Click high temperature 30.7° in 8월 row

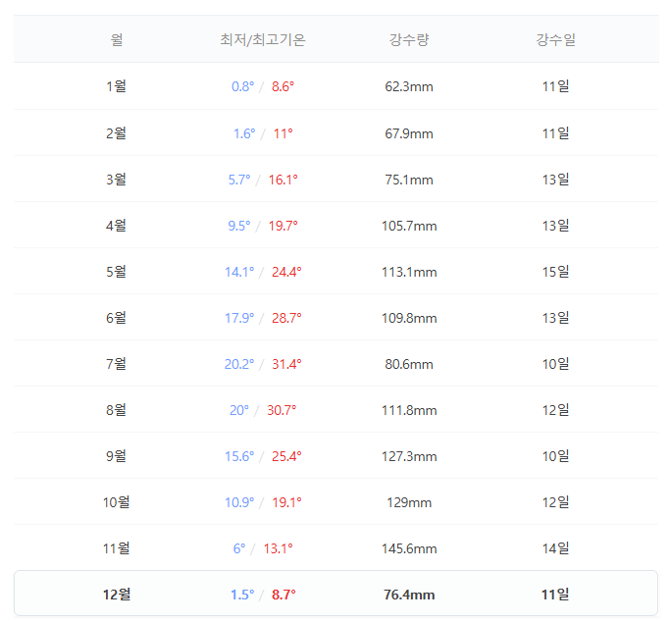(282, 410)
